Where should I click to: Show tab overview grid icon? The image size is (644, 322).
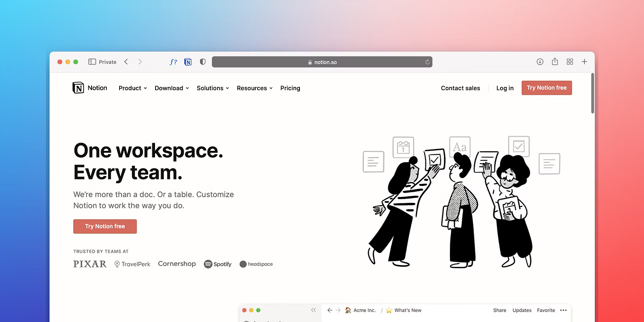click(569, 62)
